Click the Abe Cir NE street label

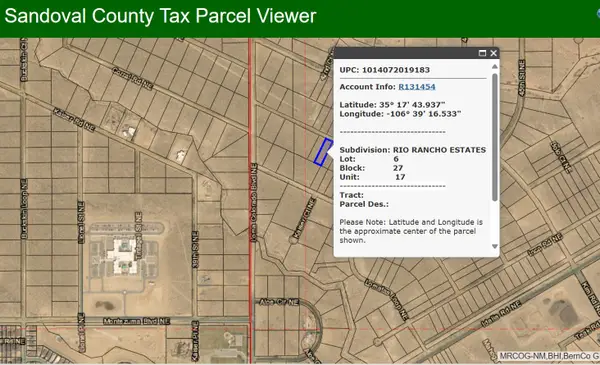coord(279,302)
